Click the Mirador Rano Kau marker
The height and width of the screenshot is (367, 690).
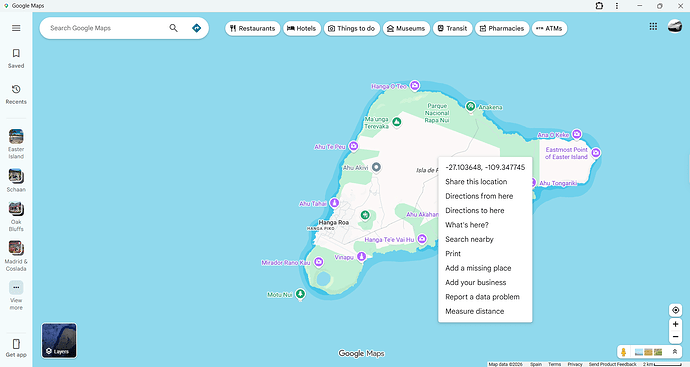click(319, 262)
